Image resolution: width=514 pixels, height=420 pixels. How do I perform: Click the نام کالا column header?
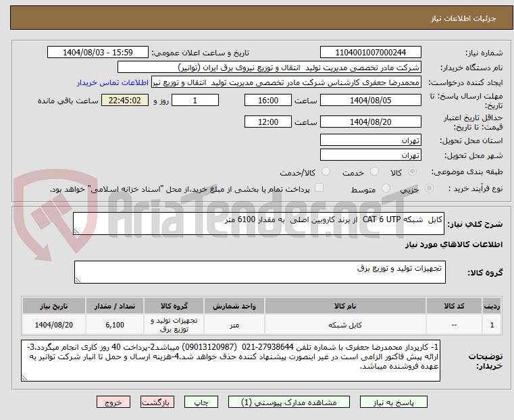345,306
